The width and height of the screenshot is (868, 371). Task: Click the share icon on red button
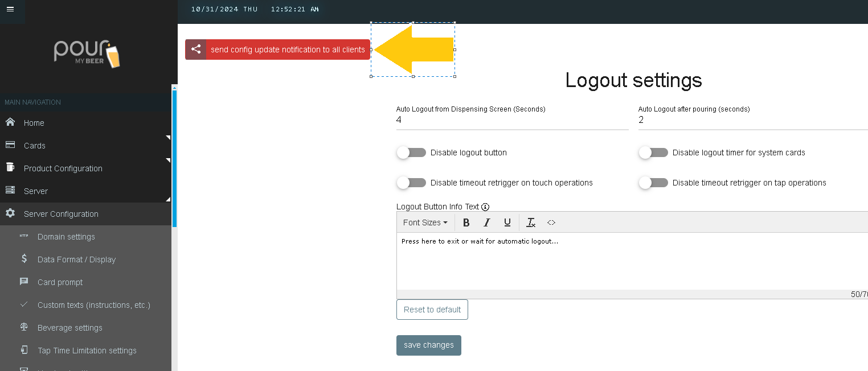(x=196, y=49)
